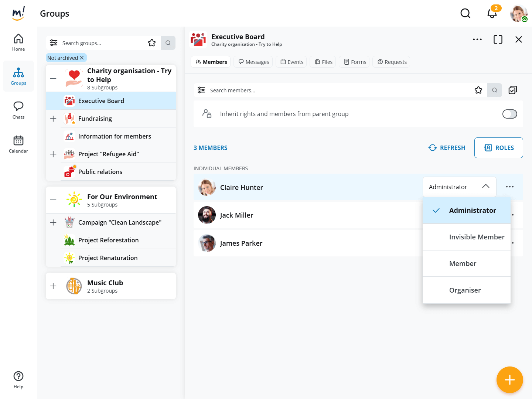Viewport: 532px width, 399px height.
Task: Collapse the Charity organisation group
Action: coord(53,78)
